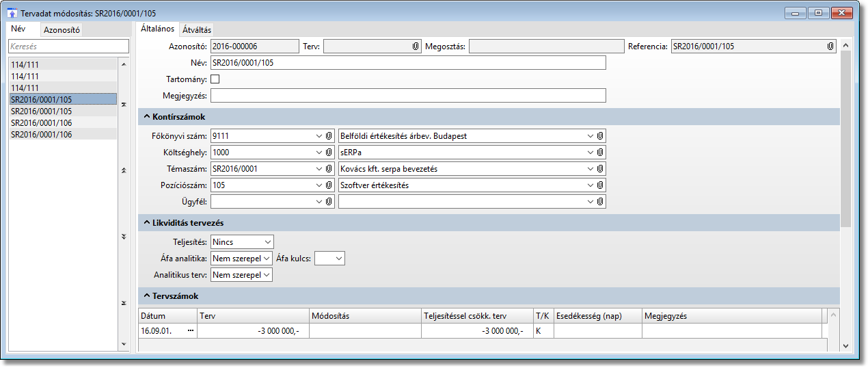The width and height of the screenshot is (868, 368).
Task: Click the double-down page arrow beside the list
Action: click(x=123, y=236)
